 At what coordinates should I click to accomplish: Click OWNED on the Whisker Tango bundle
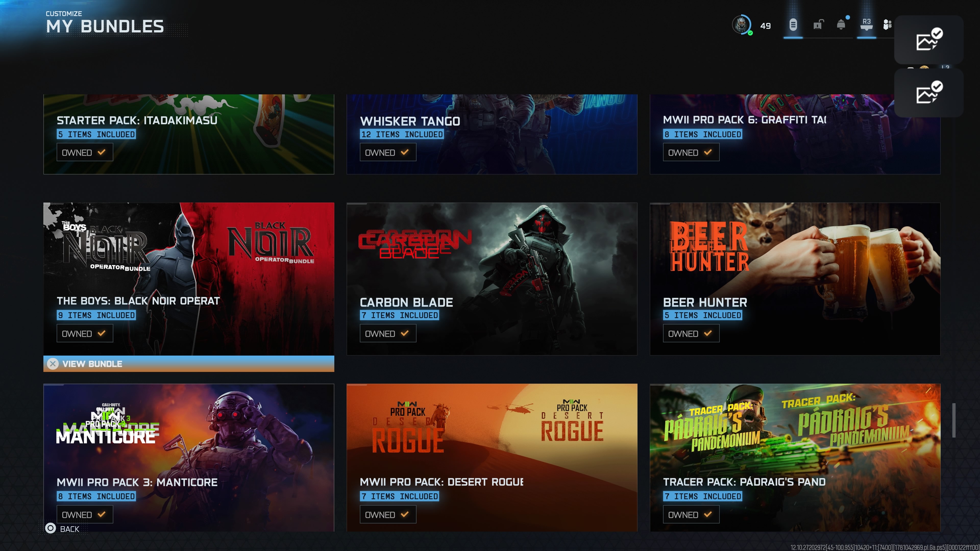pyautogui.click(x=388, y=153)
